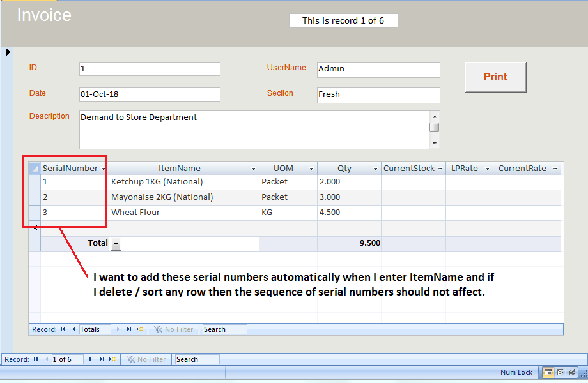Click the Search box in the subform navigation
588x383 pixels.
coord(224,329)
